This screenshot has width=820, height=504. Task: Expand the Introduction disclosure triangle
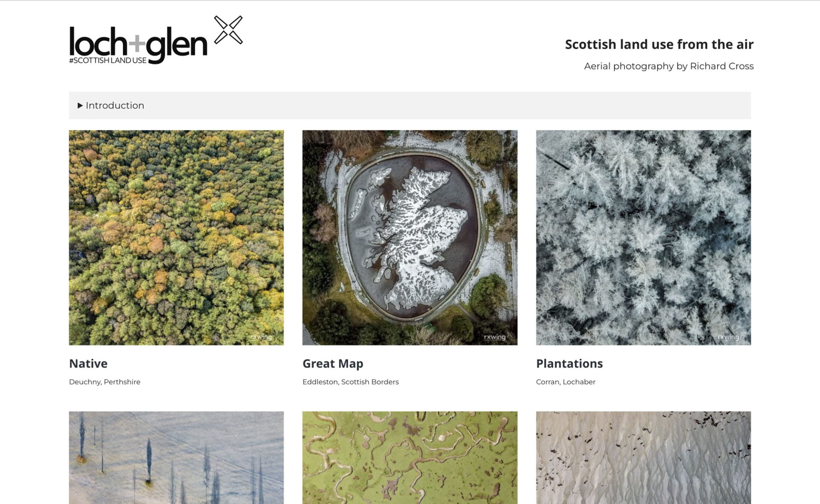[80, 105]
